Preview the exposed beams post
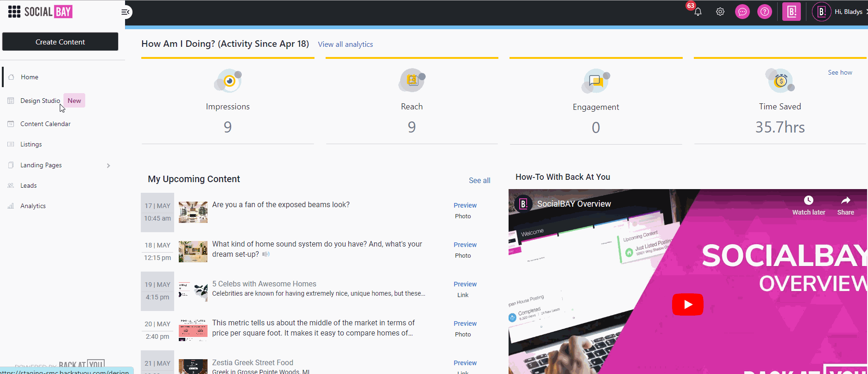 pos(465,205)
